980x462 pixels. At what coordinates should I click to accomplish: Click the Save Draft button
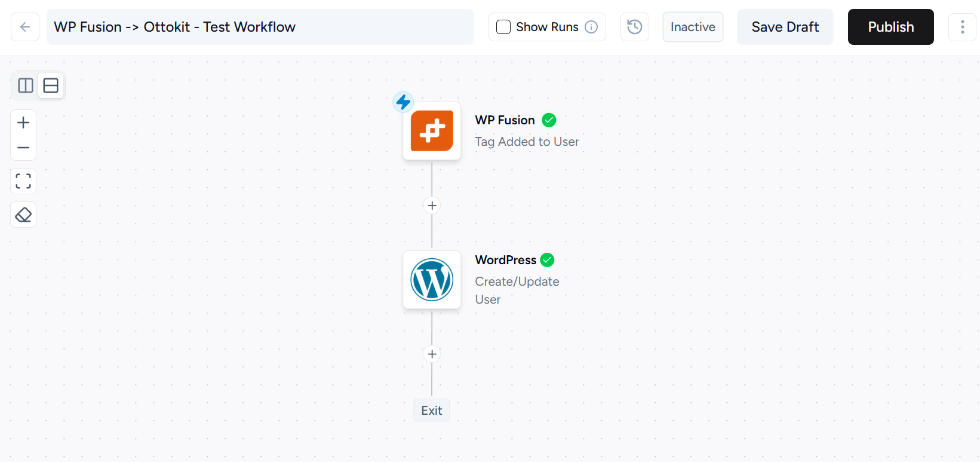pos(785,27)
